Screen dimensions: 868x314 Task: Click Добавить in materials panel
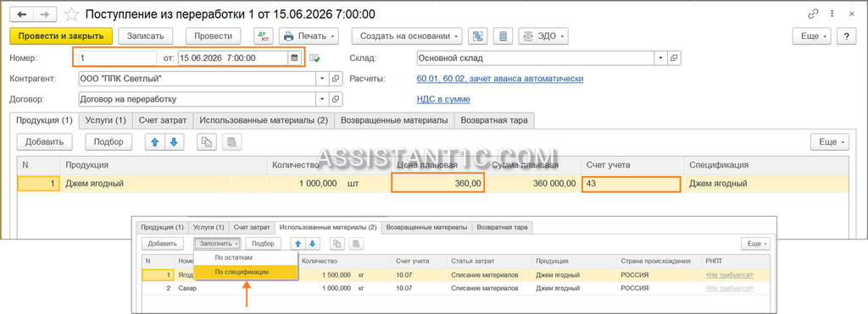tap(162, 243)
